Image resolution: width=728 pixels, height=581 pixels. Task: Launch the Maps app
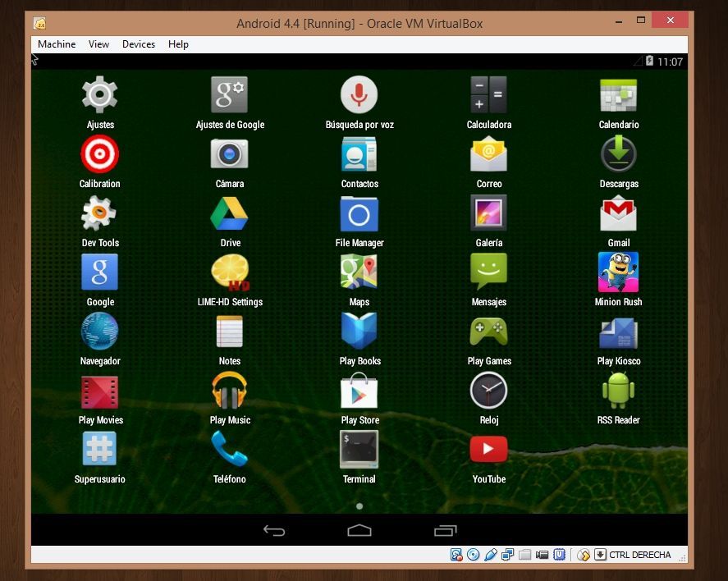tap(359, 272)
